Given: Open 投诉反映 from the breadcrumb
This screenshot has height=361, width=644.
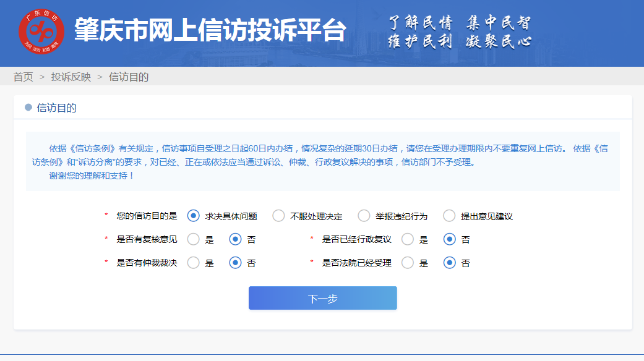Looking at the screenshot, I should [x=69, y=77].
